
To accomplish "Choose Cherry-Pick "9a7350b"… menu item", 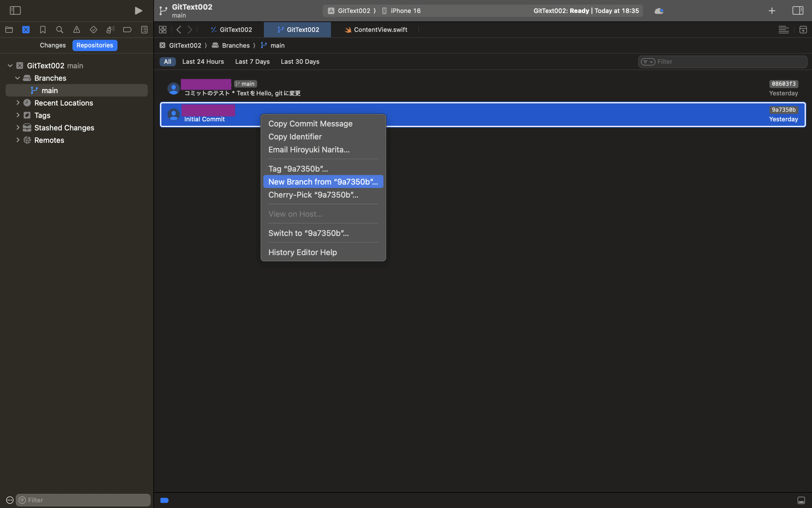I will pos(323,195).
